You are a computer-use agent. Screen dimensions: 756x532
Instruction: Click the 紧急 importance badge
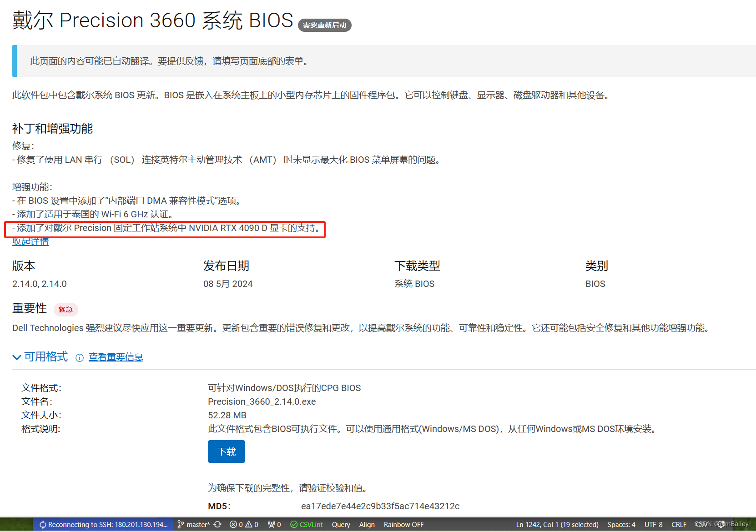[x=66, y=310]
